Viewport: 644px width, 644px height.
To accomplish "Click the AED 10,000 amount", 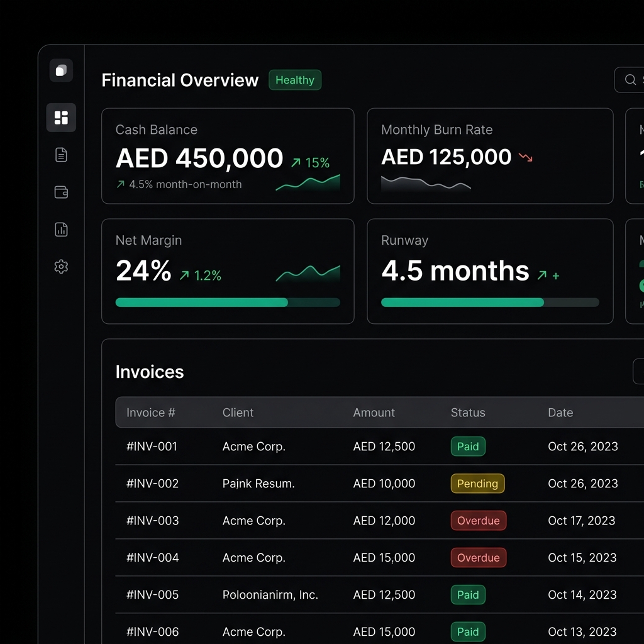I will (x=384, y=484).
